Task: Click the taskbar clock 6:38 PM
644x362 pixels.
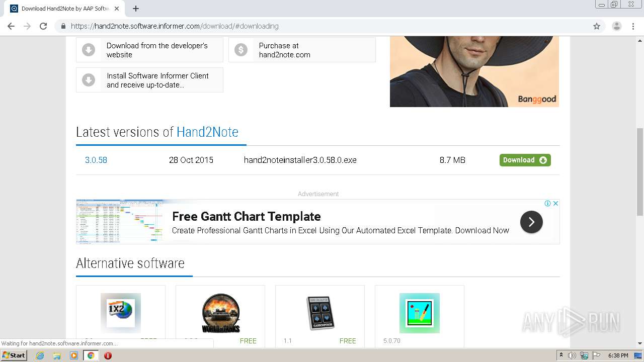Action: tap(618, 355)
